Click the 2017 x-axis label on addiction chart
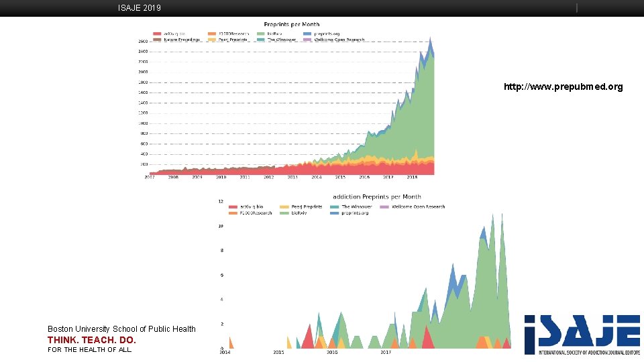The height and width of the screenshot is (362, 644). point(386,352)
